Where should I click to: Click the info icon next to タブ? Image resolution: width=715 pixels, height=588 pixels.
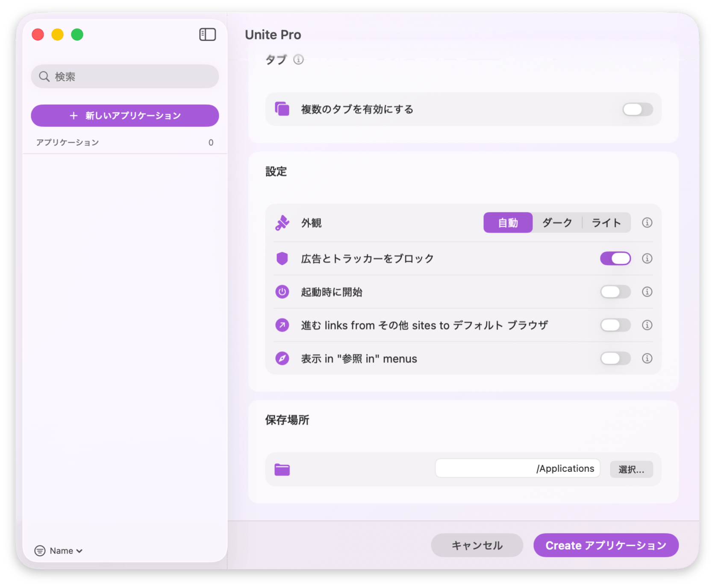click(x=298, y=60)
